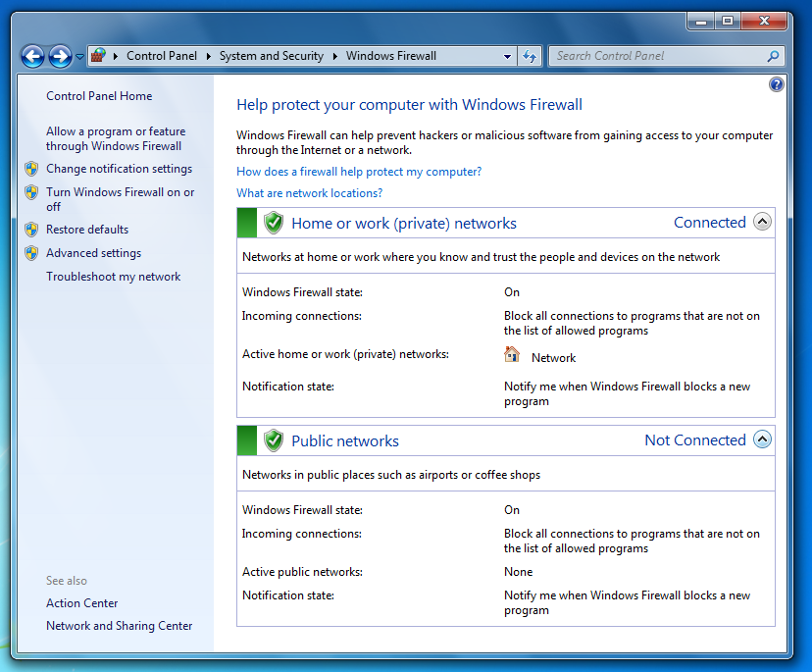Viewport: 812px width, 672px height.
Task: Click Active public networks value None
Action: [519, 572]
